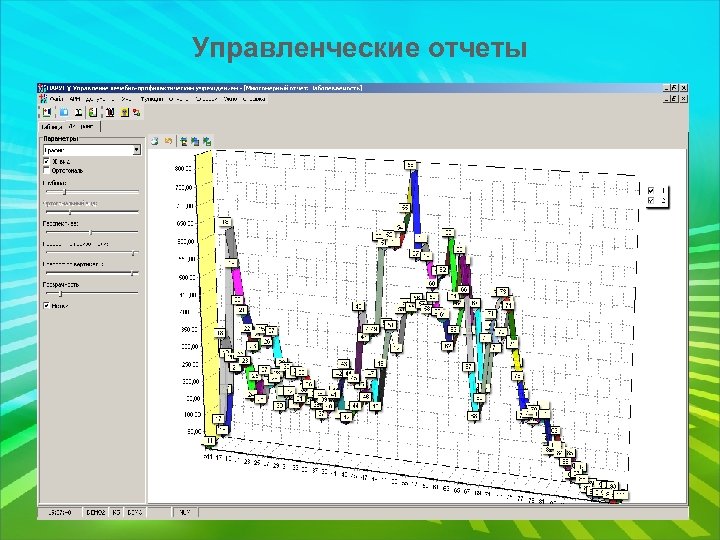Click the Перспектива slider track
Screen dimensions: 720x540
91,232
